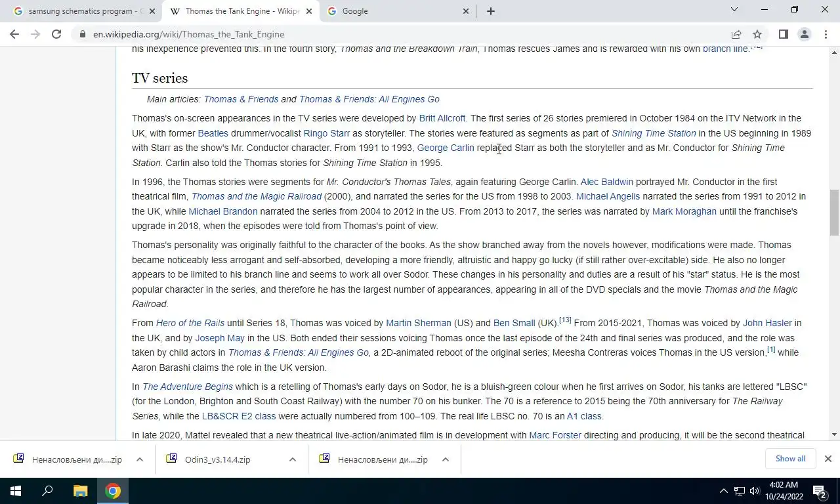Follow the Beatles link
This screenshot has width=840, height=504.
pos(213,133)
